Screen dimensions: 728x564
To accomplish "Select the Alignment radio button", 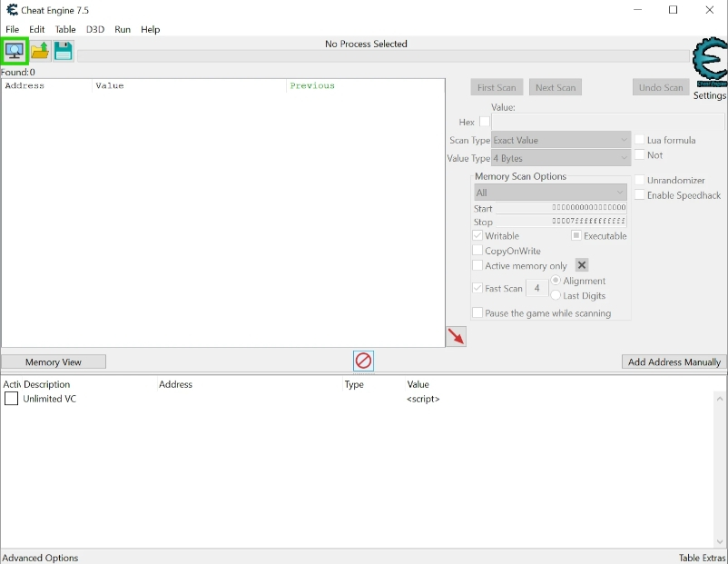I will coord(556,280).
